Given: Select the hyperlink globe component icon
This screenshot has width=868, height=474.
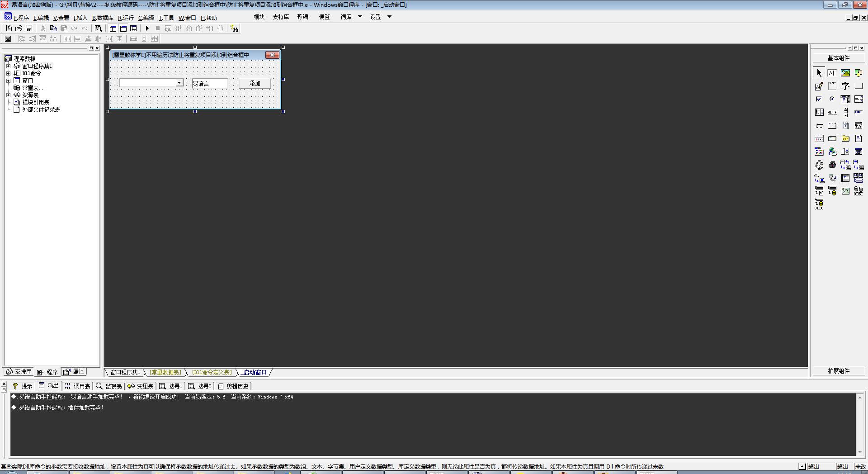Looking at the screenshot, I should (x=832, y=152).
